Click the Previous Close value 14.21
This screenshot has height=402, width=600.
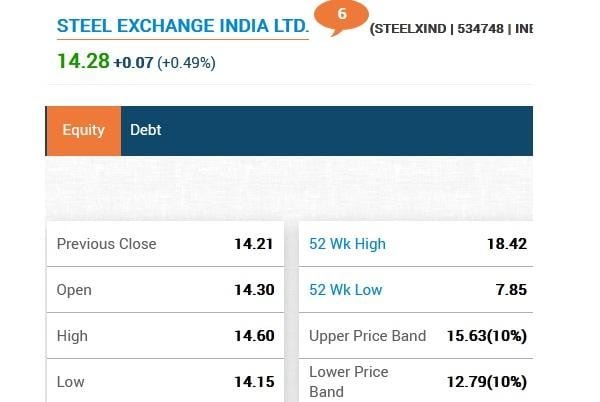pos(254,244)
